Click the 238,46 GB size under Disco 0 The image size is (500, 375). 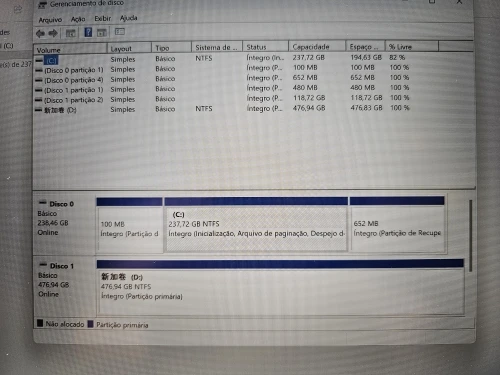coord(53,223)
